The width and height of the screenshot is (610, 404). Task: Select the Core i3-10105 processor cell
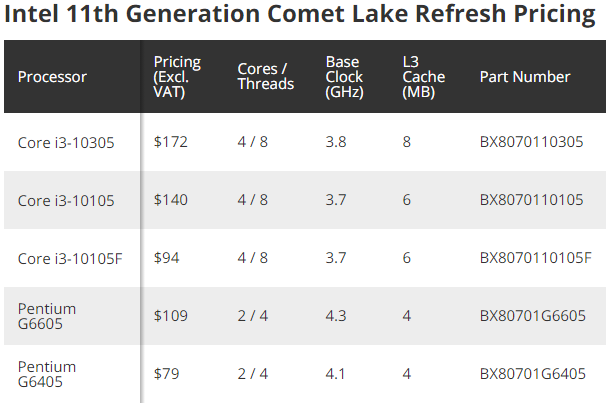(66, 200)
